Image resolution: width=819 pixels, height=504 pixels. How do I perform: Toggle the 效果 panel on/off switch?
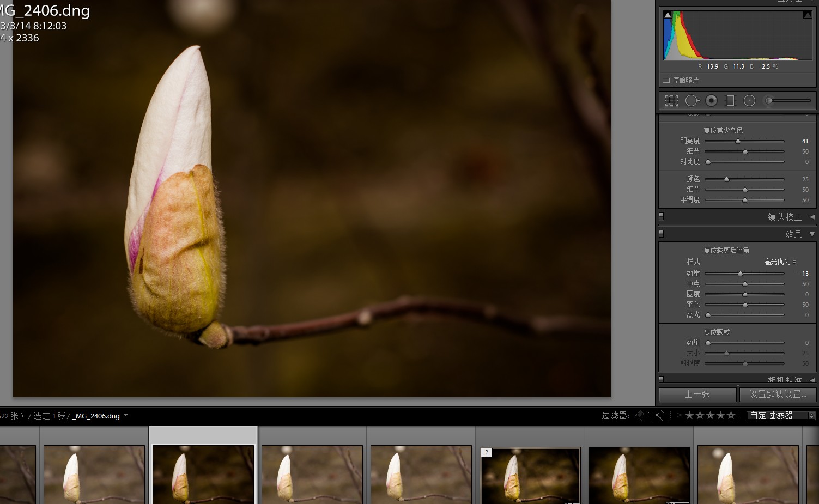point(662,234)
